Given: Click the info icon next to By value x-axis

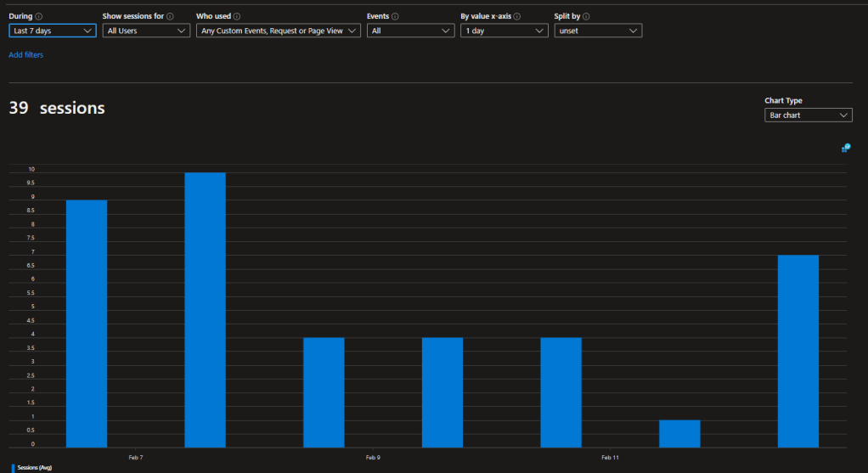Looking at the screenshot, I should pos(517,16).
